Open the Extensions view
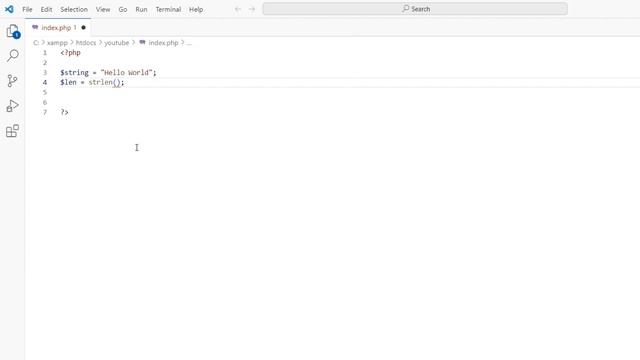640x360 pixels. point(13,131)
